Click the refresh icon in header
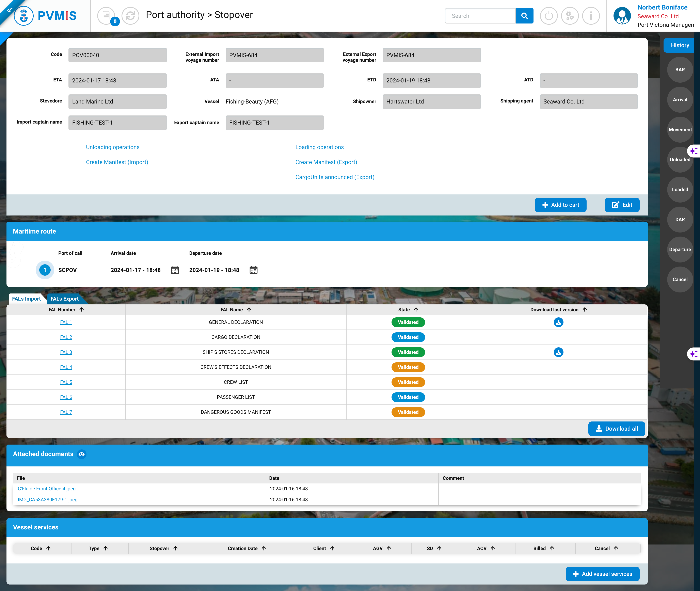Screen dimensions: 700x591 coord(130,16)
